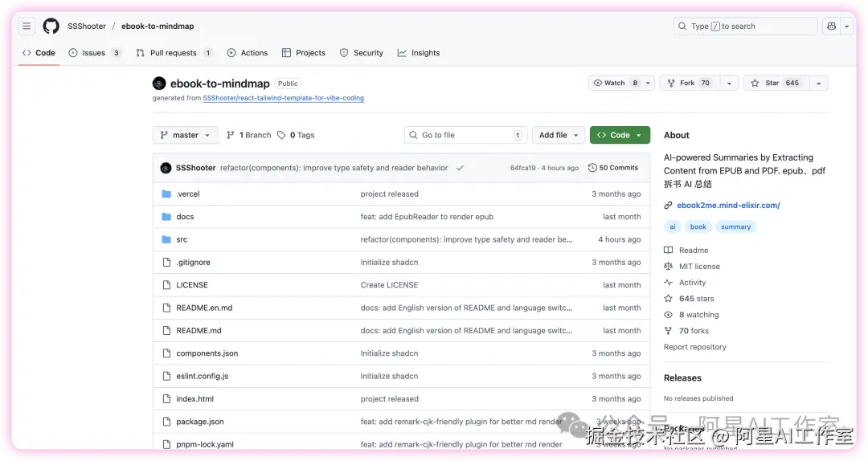Switch to the Actions tab
The width and height of the screenshot is (868, 461).
pyautogui.click(x=248, y=53)
